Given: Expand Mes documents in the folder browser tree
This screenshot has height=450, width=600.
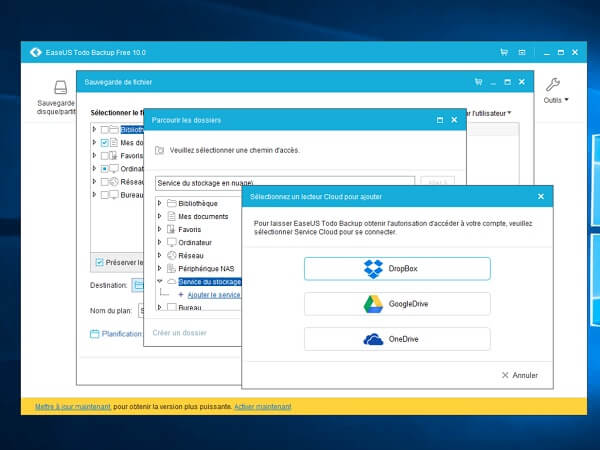Looking at the screenshot, I should click(160, 216).
